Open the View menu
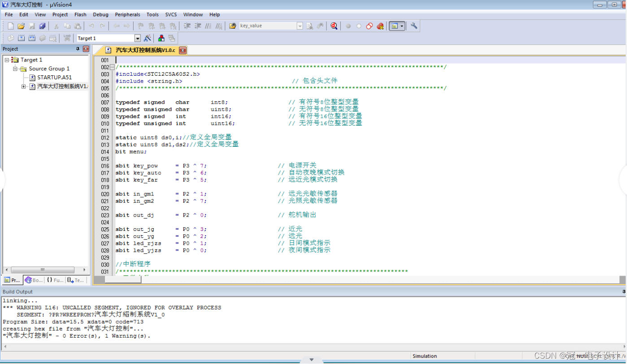The height and width of the screenshot is (364, 627). (x=40, y=14)
